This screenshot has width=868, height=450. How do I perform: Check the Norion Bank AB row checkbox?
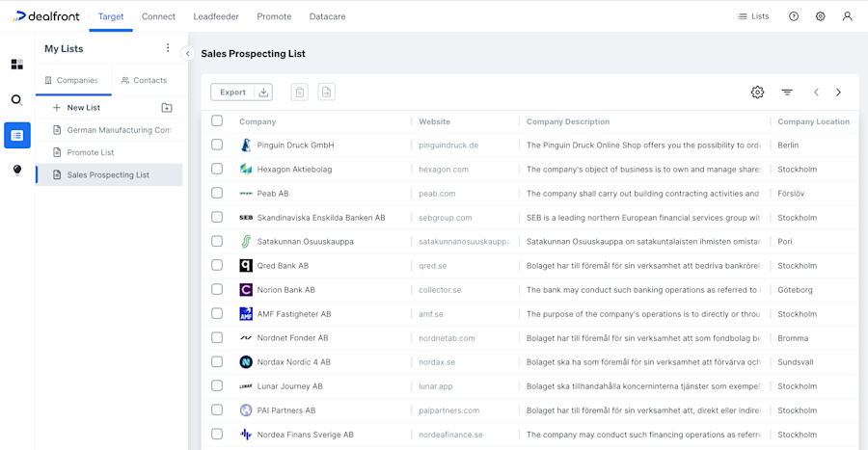click(217, 290)
